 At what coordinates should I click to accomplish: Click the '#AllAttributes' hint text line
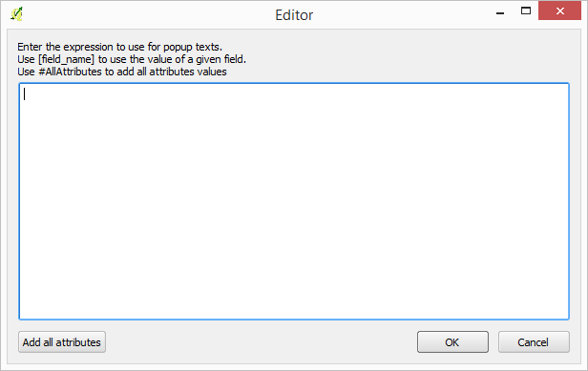pyautogui.click(x=122, y=72)
